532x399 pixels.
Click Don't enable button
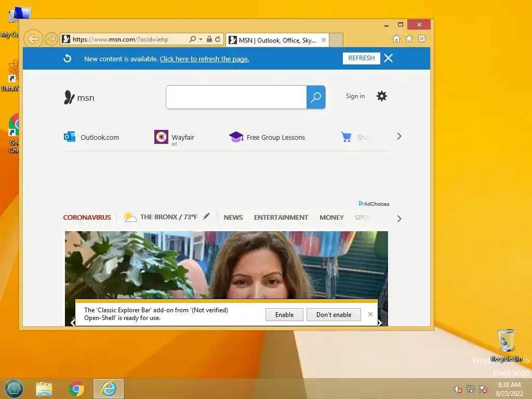334,314
